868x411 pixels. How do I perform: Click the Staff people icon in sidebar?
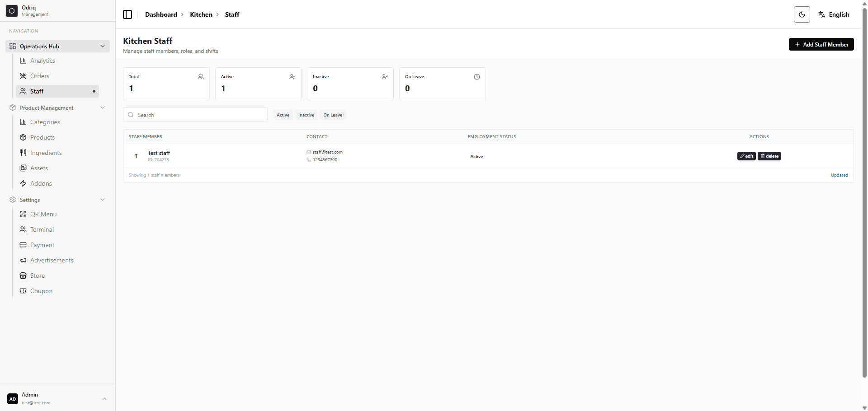coord(23,91)
